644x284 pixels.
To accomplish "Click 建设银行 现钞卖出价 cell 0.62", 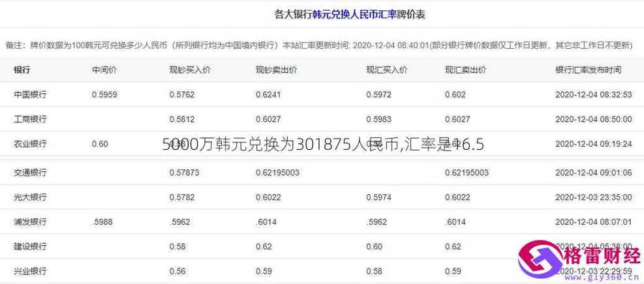I will [264, 247].
